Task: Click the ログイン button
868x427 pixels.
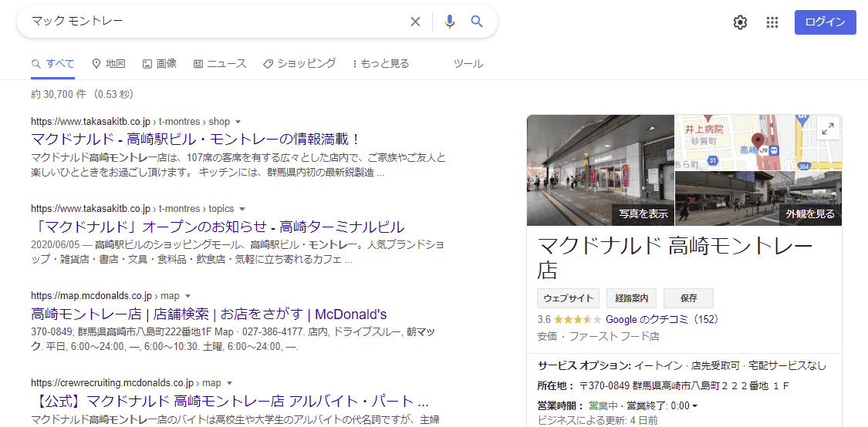Action: pos(825,22)
